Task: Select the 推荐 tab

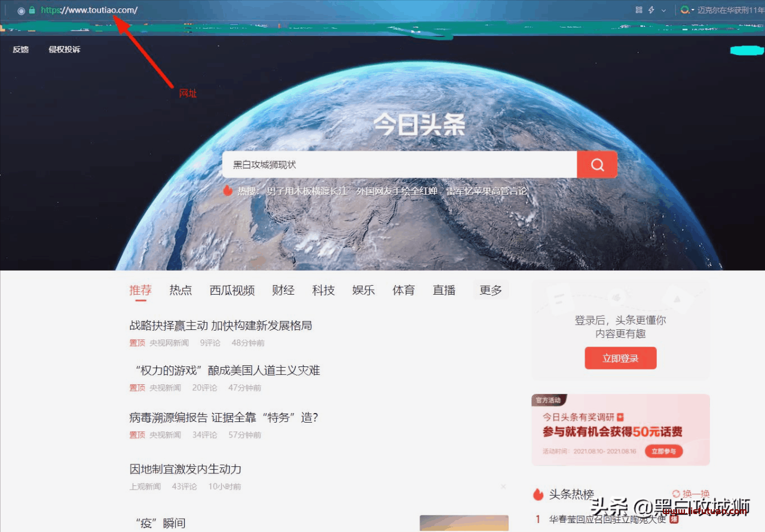Action: (x=140, y=291)
